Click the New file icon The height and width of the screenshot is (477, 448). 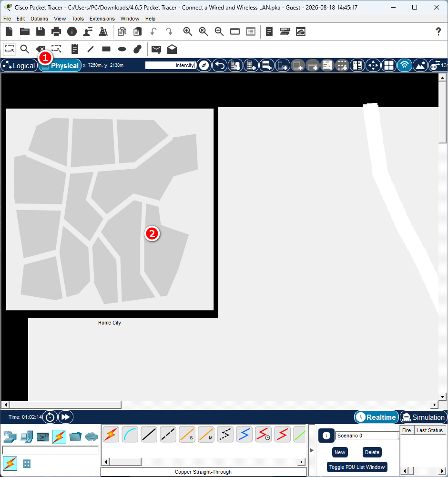[x=9, y=31]
